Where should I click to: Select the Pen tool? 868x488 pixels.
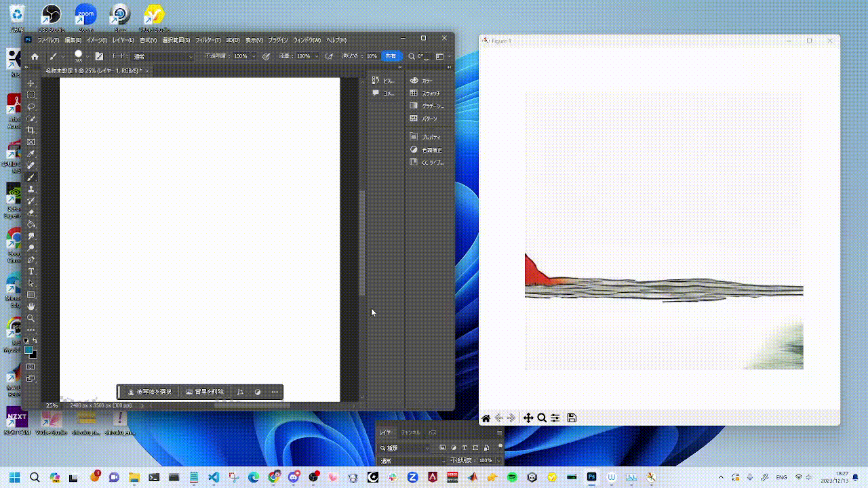tap(31, 260)
